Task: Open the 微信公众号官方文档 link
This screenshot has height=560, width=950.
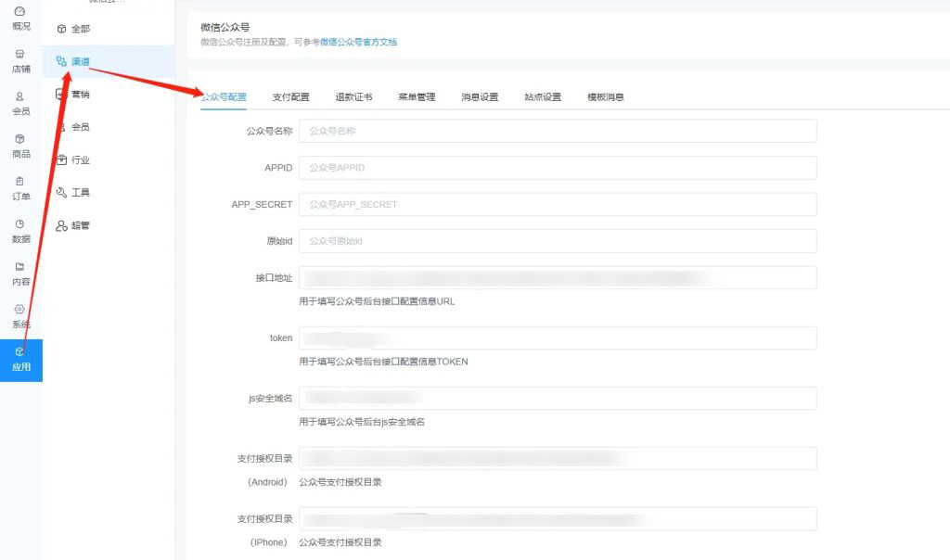Action: pos(359,42)
